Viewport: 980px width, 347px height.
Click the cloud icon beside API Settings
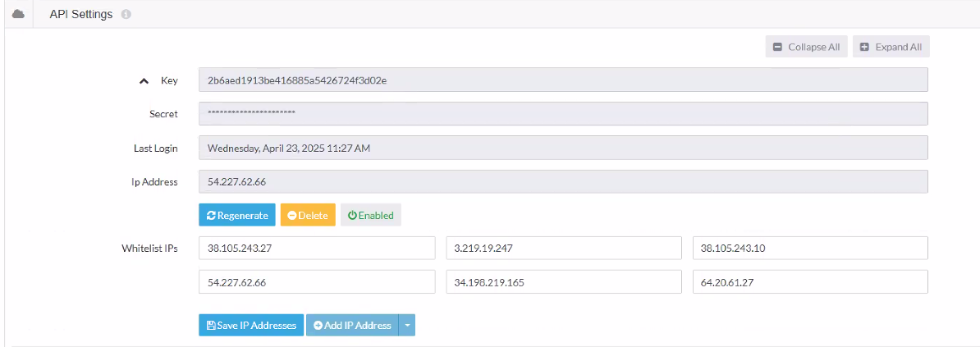18,14
